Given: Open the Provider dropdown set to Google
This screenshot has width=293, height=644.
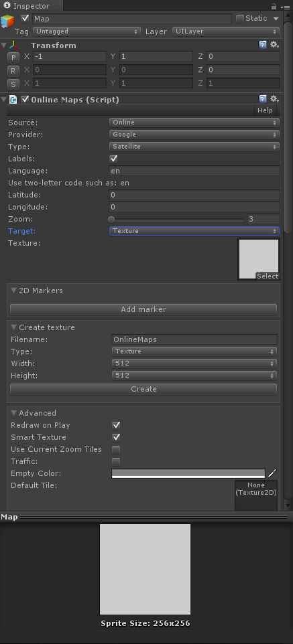Looking at the screenshot, I should (x=194, y=135).
